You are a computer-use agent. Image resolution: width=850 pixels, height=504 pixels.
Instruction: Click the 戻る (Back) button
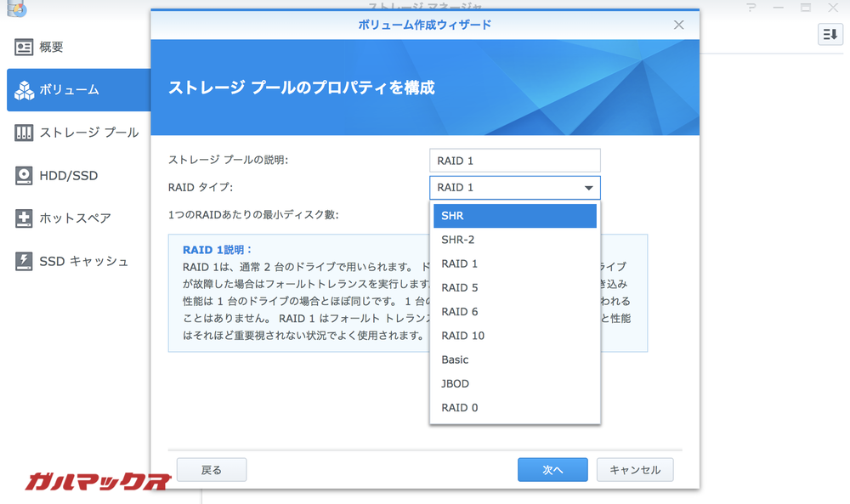click(x=211, y=469)
